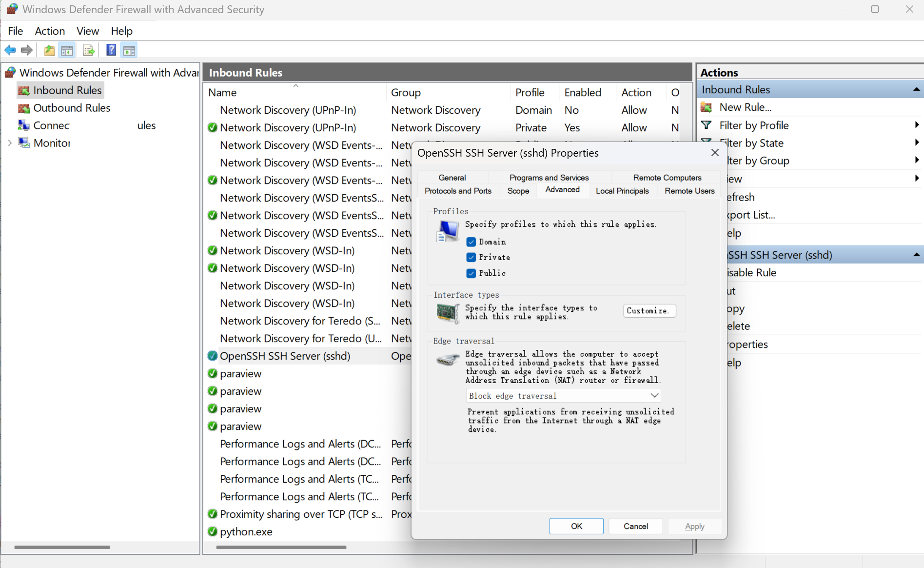Click the Profiles monitor icon in dialog
Screen dimensions: 924x568
tap(447, 231)
